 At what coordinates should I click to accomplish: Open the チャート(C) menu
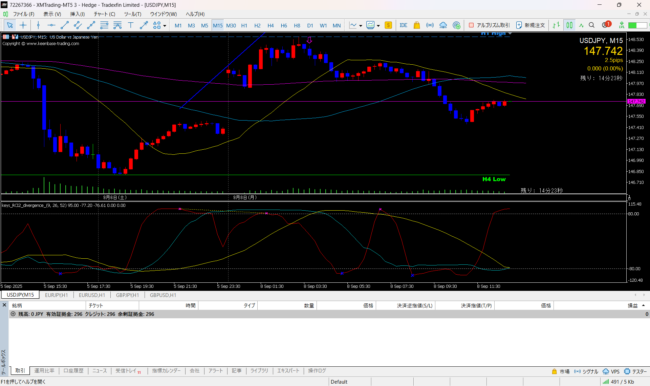click(104, 14)
